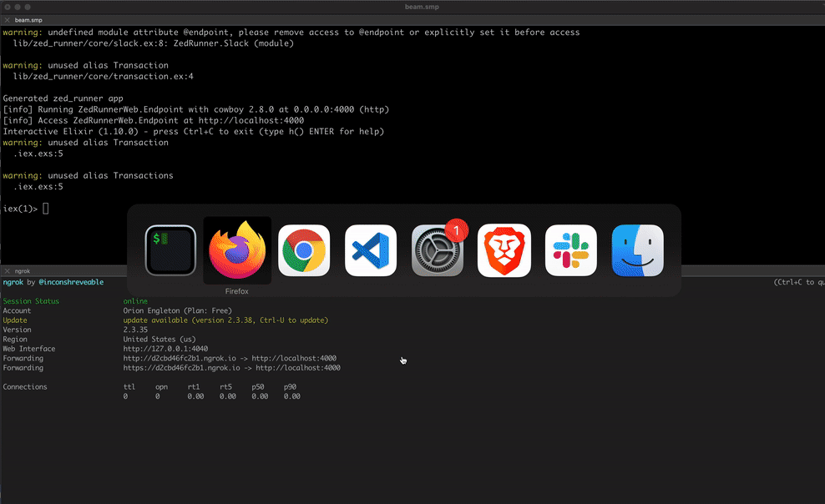
Task: Click the 'Generated zed_runner app' line
Action: [x=63, y=98]
